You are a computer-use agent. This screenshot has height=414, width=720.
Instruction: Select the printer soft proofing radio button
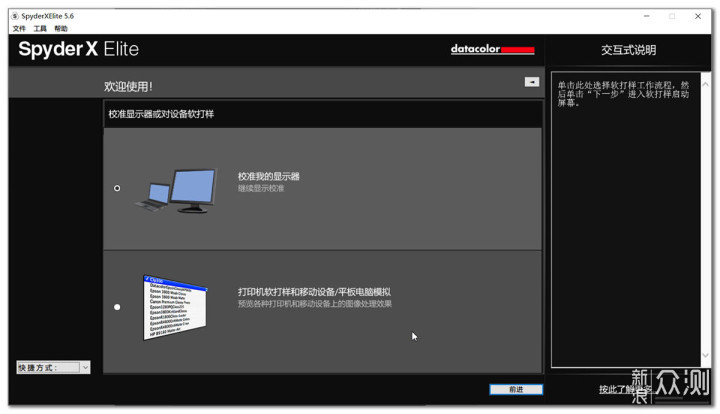[117, 307]
